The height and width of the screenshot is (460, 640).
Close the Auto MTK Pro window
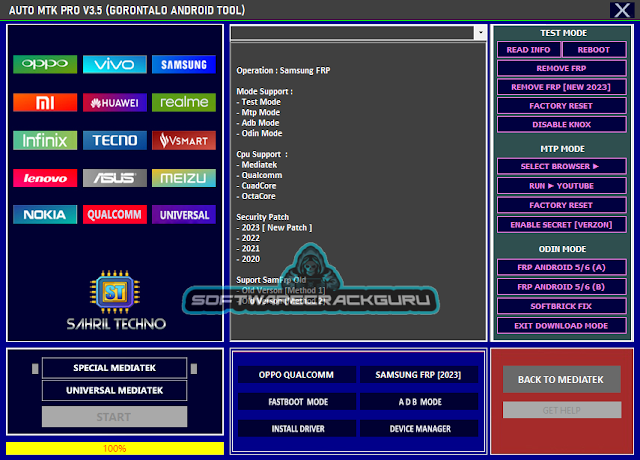point(622,10)
